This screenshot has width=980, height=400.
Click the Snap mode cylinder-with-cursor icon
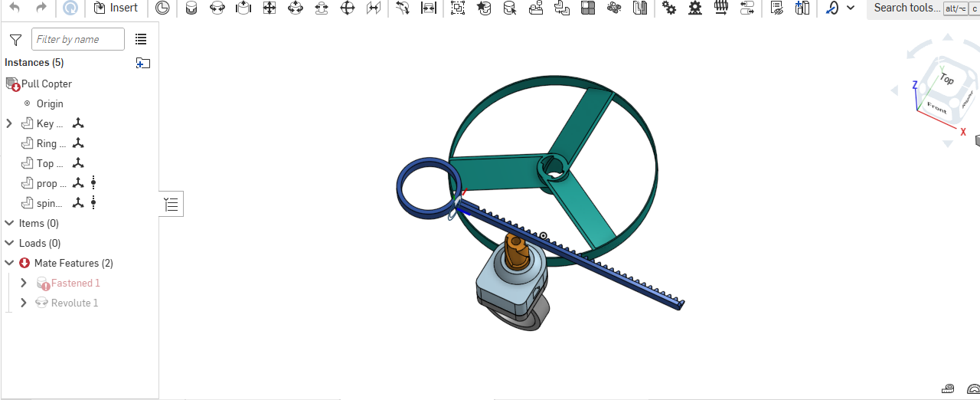click(509, 8)
